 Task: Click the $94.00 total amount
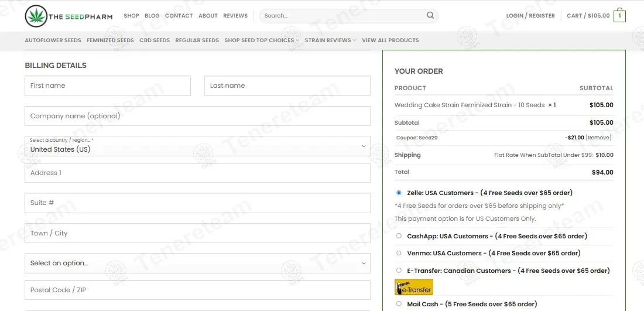pos(602,173)
